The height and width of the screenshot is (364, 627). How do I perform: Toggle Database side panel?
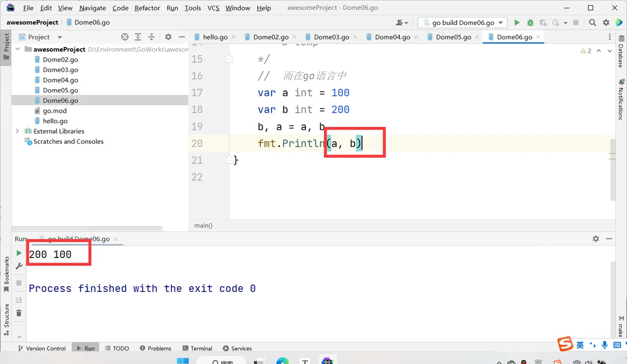click(x=621, y=52)
